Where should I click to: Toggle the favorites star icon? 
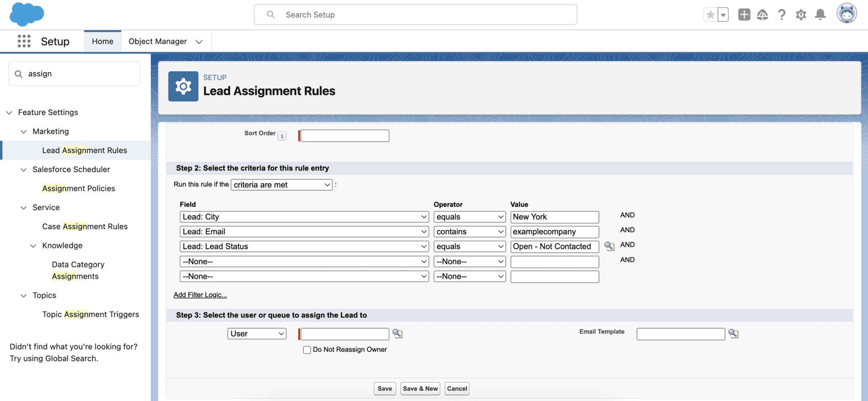pyautogui.click(x=710, y=14)
